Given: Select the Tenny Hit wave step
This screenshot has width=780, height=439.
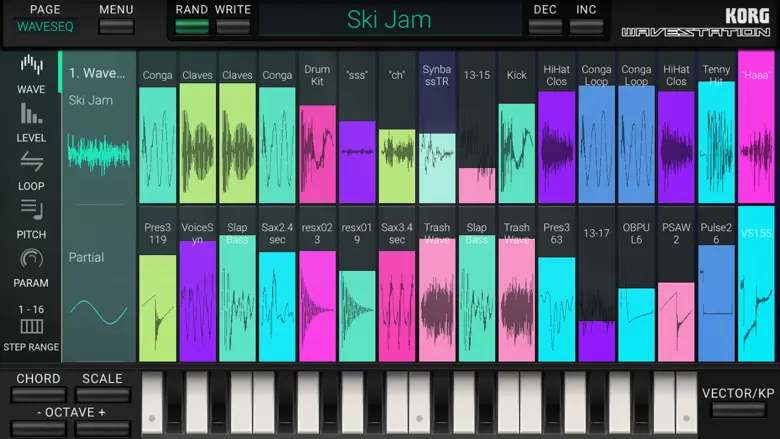Looking at the screenshot, I should (x=716, y=128).
